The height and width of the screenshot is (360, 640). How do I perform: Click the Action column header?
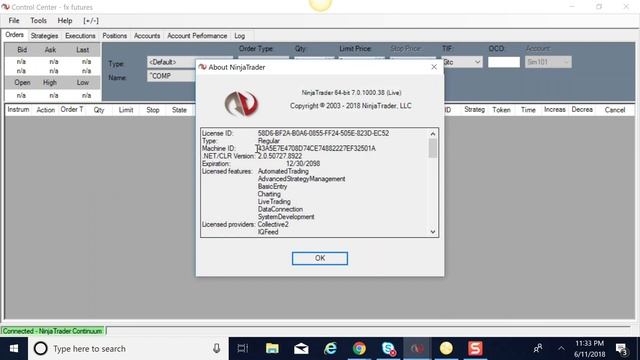(x=45, y=110)
